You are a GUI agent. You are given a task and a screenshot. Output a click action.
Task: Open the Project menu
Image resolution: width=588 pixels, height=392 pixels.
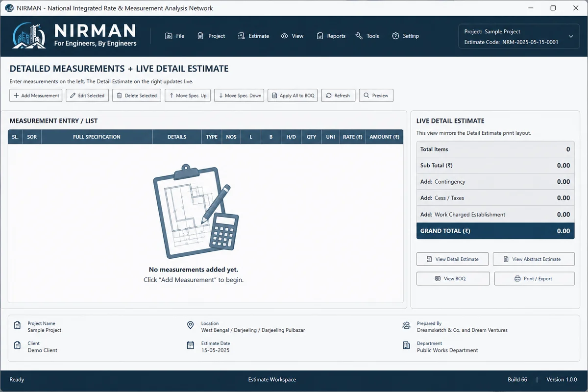pyautogui.click(x=211, y=36)
